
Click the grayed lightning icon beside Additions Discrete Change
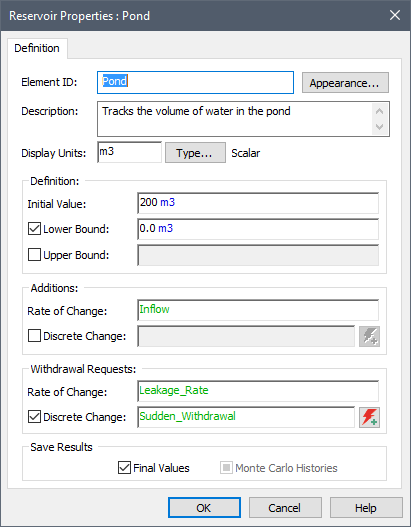[x=369, y=336]
